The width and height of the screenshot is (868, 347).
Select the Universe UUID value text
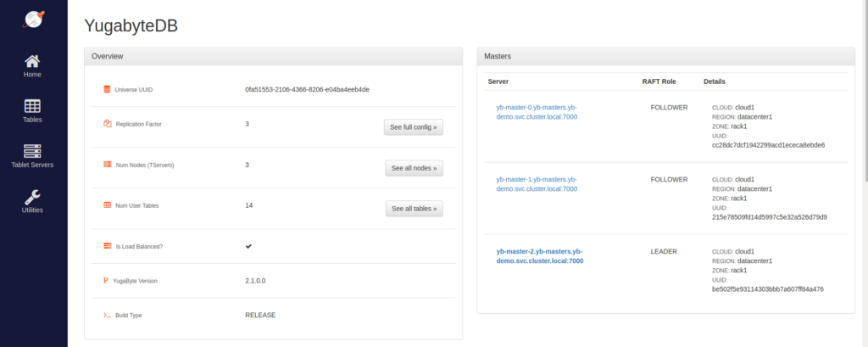306,89
